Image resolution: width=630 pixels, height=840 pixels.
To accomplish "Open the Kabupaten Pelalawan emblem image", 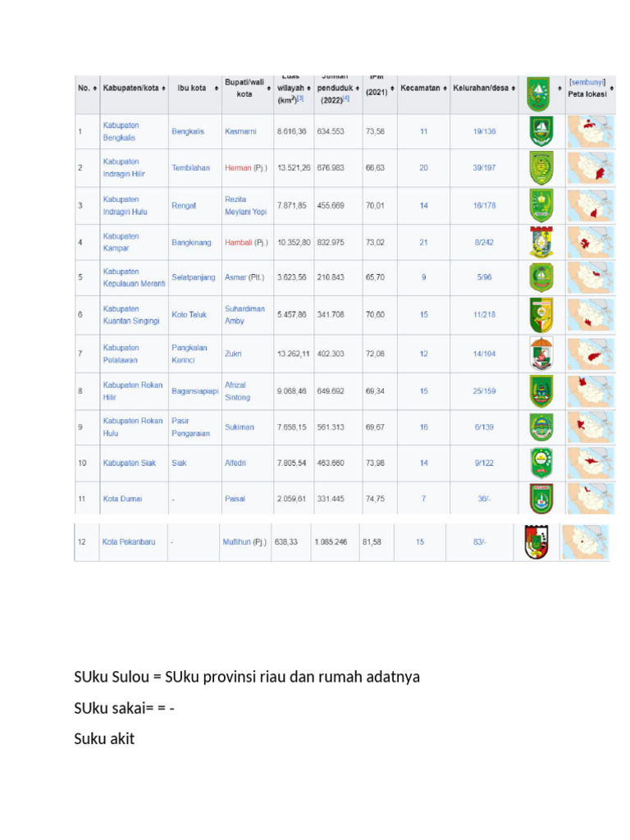I will [x=541, y=353].
